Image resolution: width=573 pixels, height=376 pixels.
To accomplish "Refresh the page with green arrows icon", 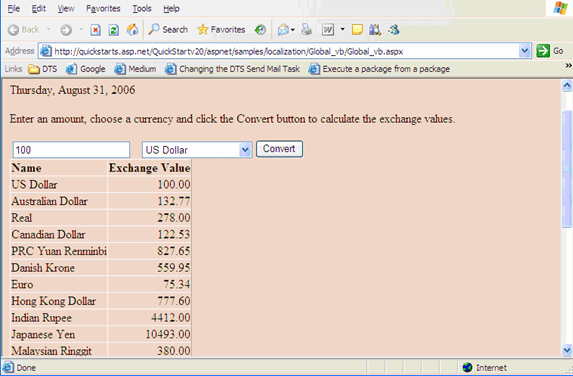I will point(114,30).
